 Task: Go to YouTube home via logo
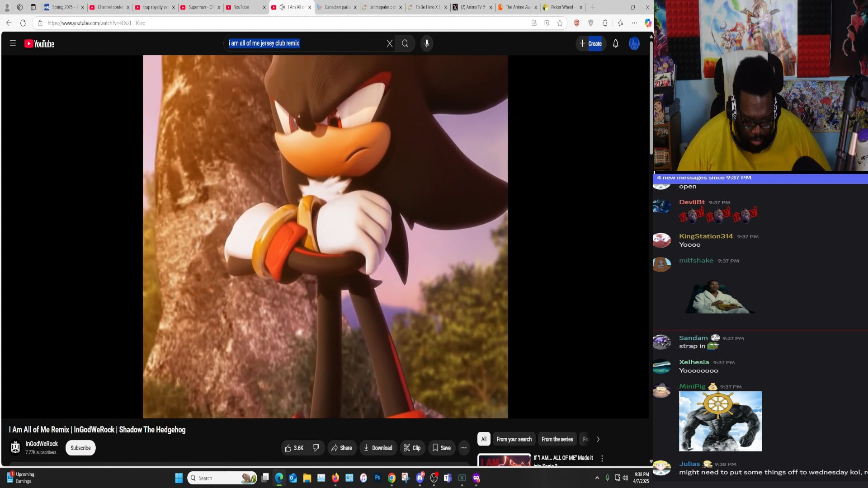[x=39, y=44]
